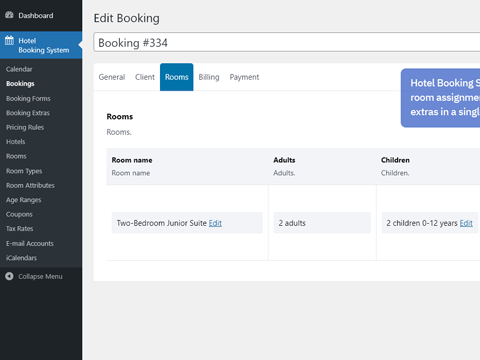
Task: Click the Edit Booking page heading
Action: pyautogui.click(x=127, y=18)
